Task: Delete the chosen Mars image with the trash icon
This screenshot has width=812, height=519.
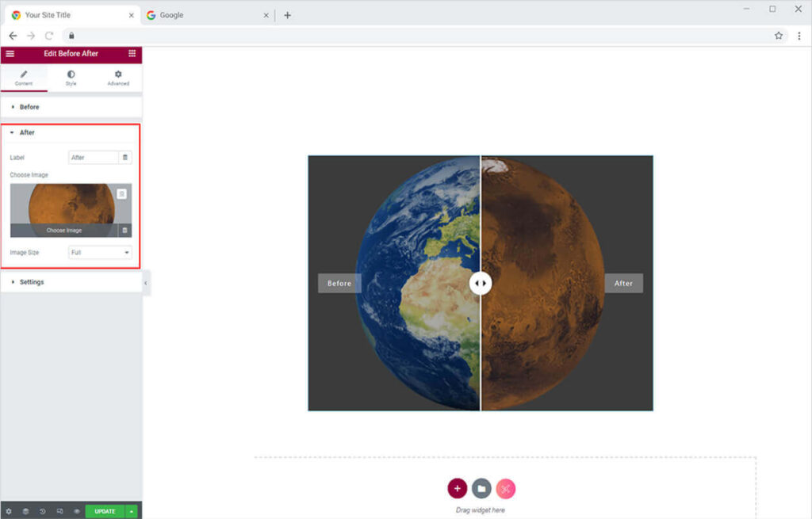Action: (x=124, y=231)
